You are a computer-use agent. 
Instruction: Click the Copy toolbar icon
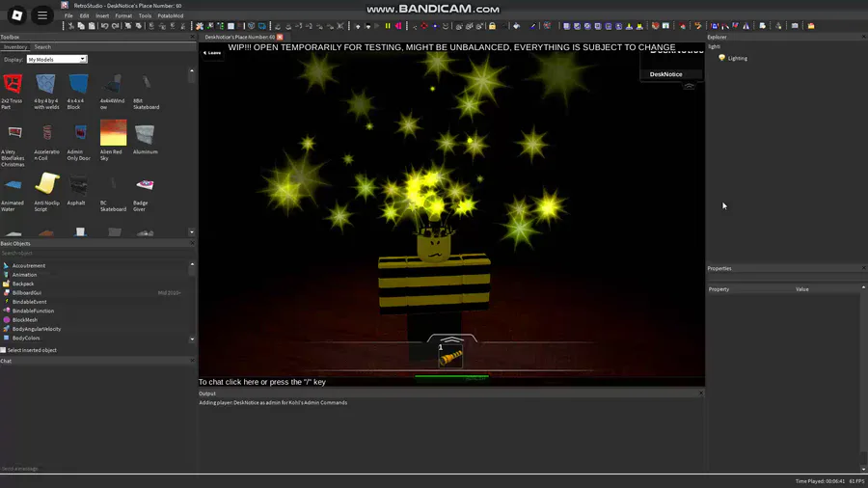81,26
